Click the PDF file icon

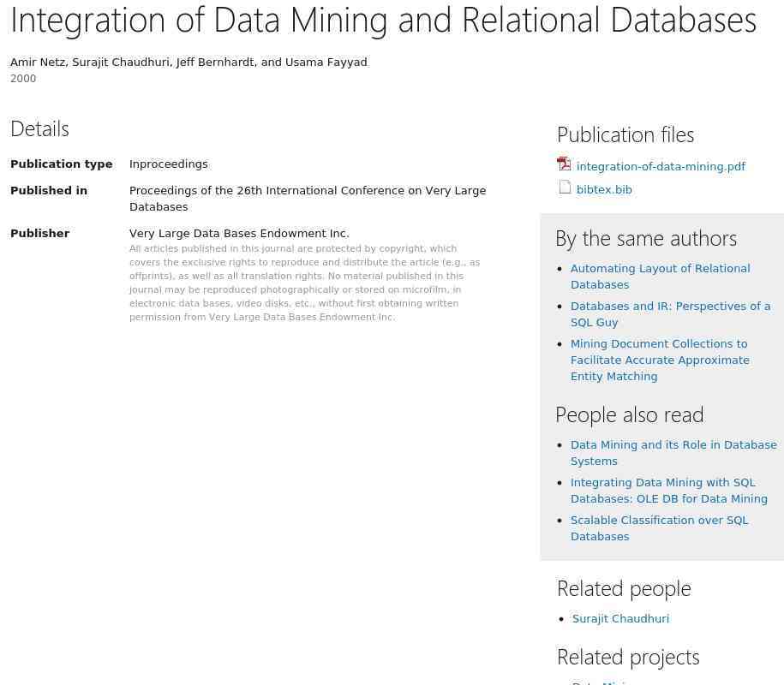click(564, 164)
